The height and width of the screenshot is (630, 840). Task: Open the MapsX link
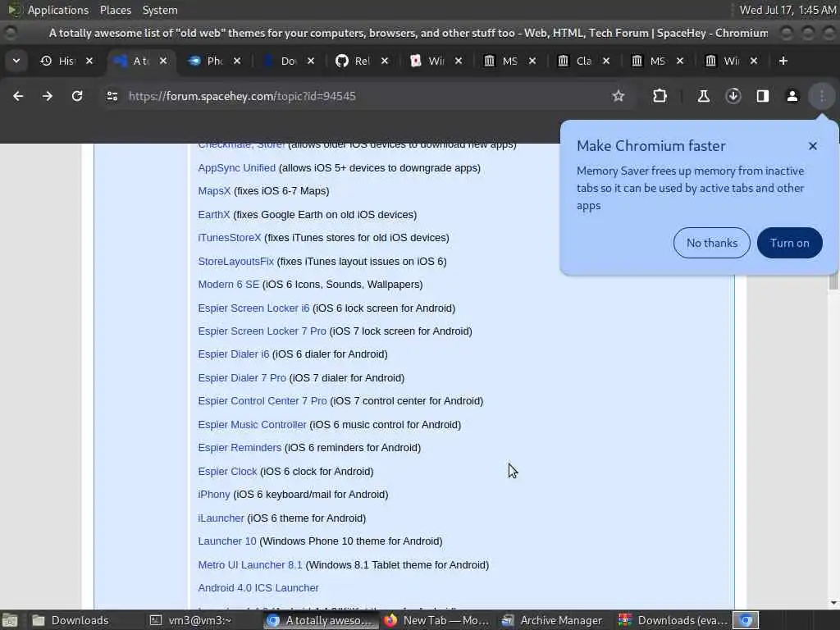coord(214,190)
